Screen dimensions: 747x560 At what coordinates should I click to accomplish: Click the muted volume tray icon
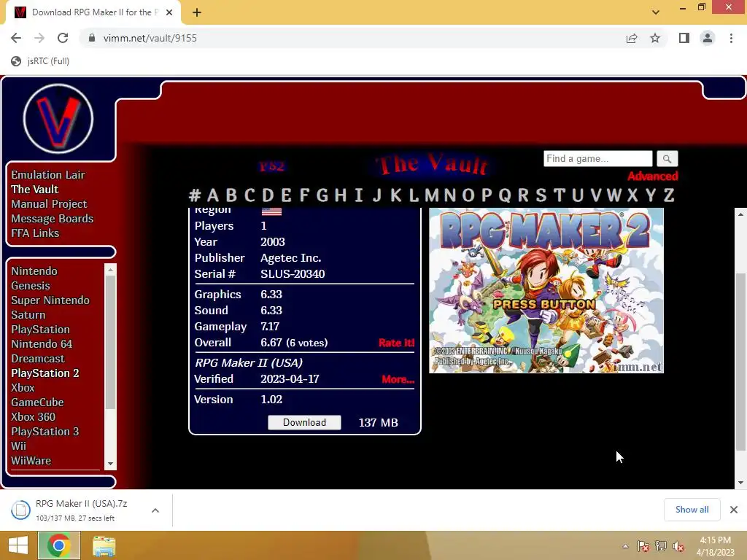coord(678,546)
